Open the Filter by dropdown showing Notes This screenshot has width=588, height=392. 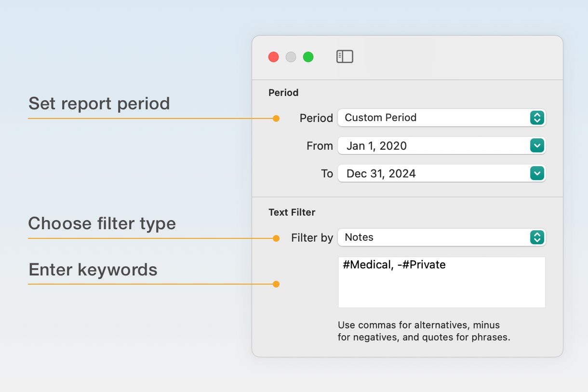point(441,237)
